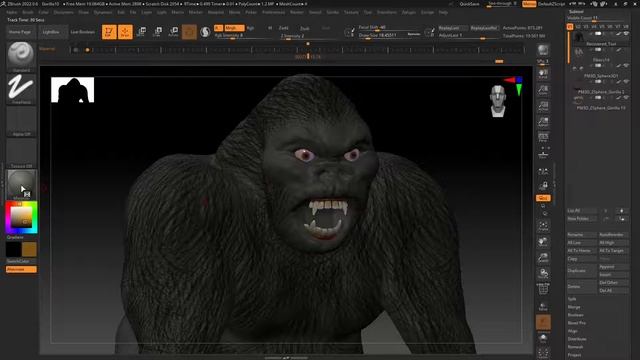The height and width of the screenshot is (360, 640).
Task: Expand the Align section
Action: (573, 331)
